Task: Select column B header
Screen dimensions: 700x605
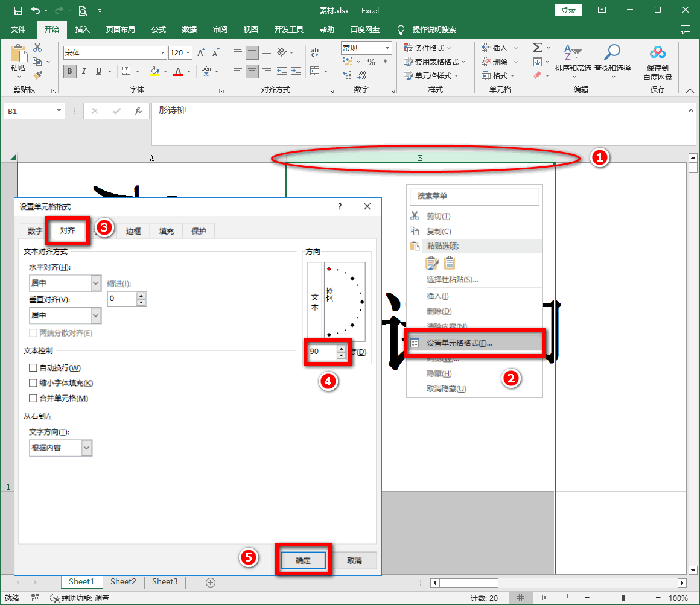Action: click(x=420, y=158)
